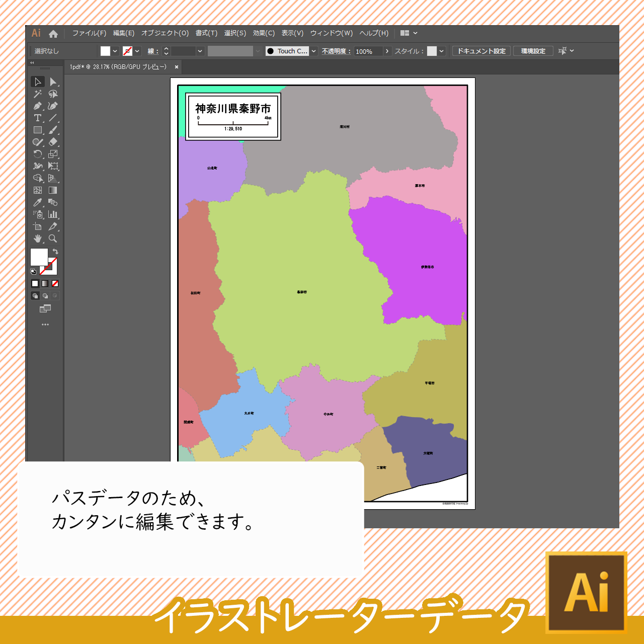The width and height of the screenshot is (644, 644).
Task: Activate the Zoom magnifier tool
Action: click(53, 238)
